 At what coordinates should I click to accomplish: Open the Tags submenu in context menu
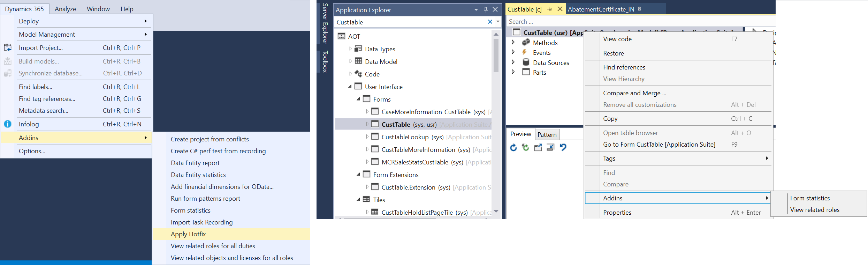pyautogui.click(x=678, y=158)
